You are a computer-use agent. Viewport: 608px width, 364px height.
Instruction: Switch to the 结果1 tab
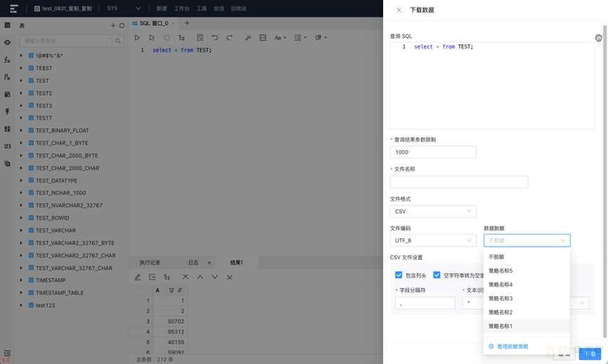point(237,262)
